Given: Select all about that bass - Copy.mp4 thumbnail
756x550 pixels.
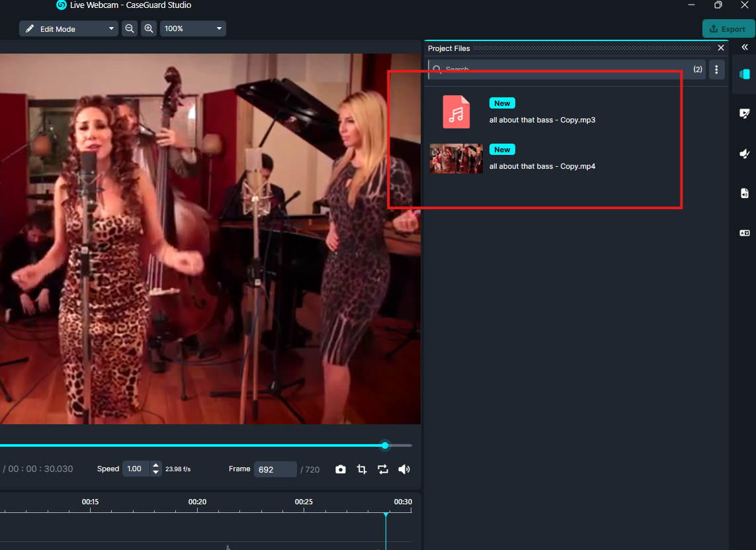Looking at the screenshot, I should pos(456,159).
